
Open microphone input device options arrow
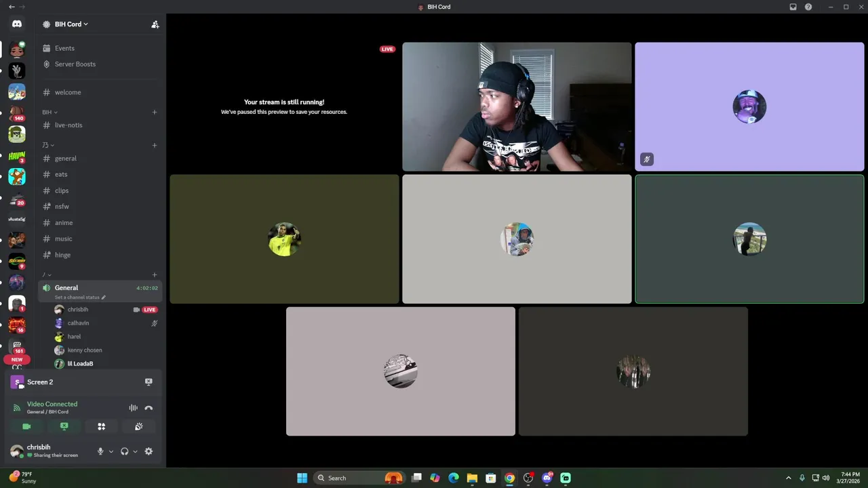coord(111,451)
